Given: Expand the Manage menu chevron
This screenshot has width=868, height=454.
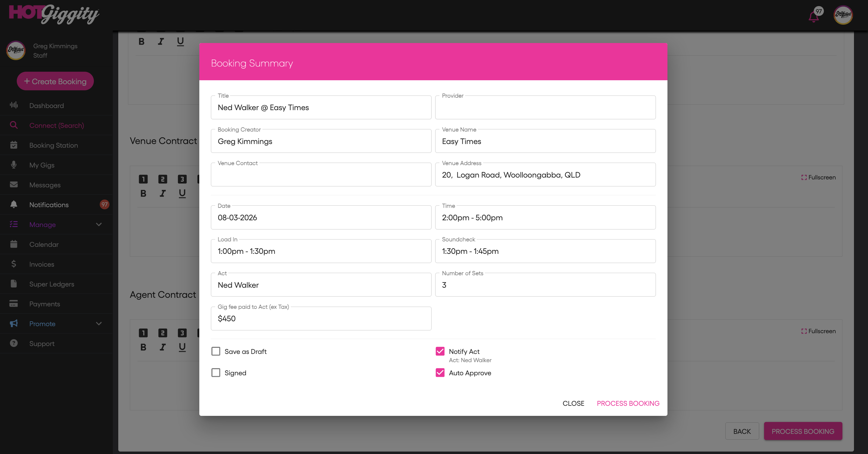Looking at the screenshot, I should pyautogui.click(x=99, y=224).
